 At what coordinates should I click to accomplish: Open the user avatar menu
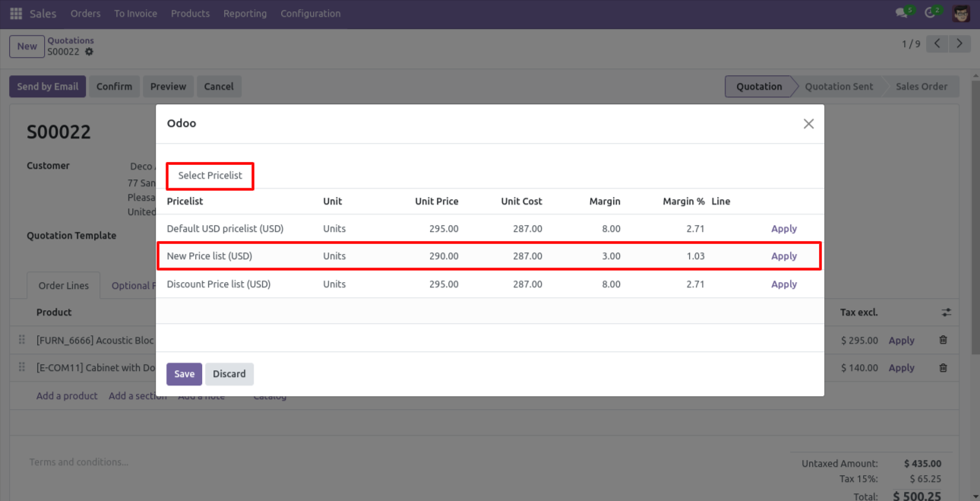point(961,14)
